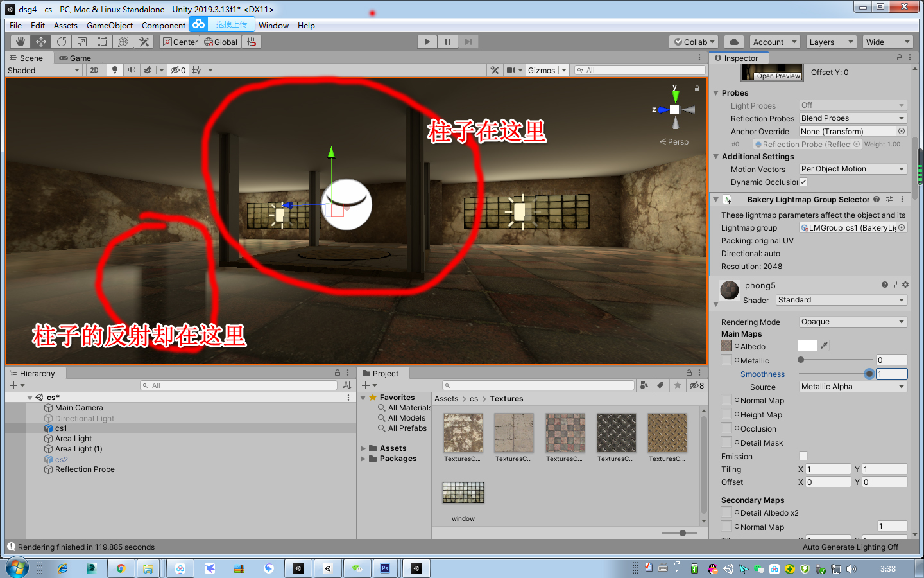The width and height of the screenshot is (924, 578).
Task: Toggle scene grid visibility icon
Action: coord(196,70)
